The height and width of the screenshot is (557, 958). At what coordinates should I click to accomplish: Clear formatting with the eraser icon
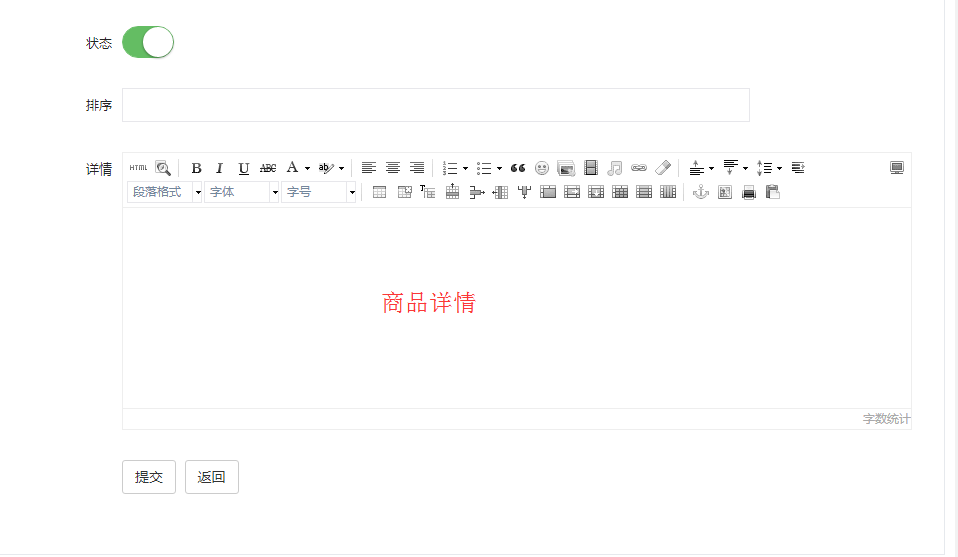(663, 168)
